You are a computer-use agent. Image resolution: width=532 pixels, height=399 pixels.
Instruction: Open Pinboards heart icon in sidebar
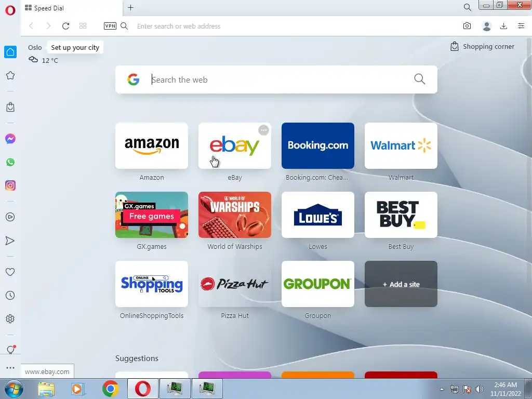click(x=10, y=272)
